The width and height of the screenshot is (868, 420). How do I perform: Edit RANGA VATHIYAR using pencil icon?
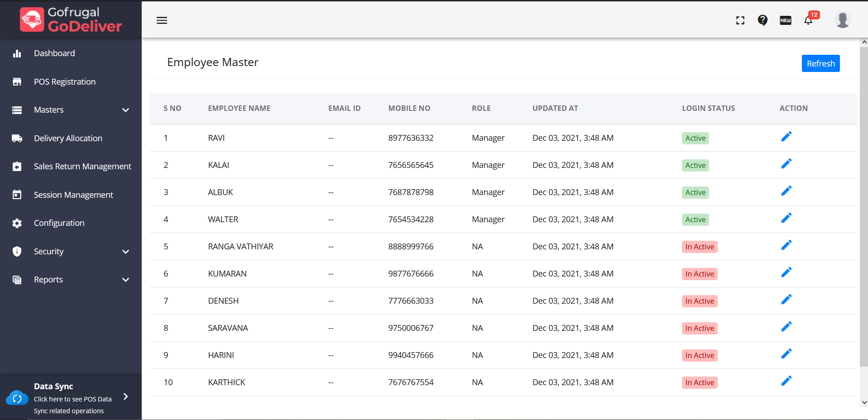pos(786,245)
